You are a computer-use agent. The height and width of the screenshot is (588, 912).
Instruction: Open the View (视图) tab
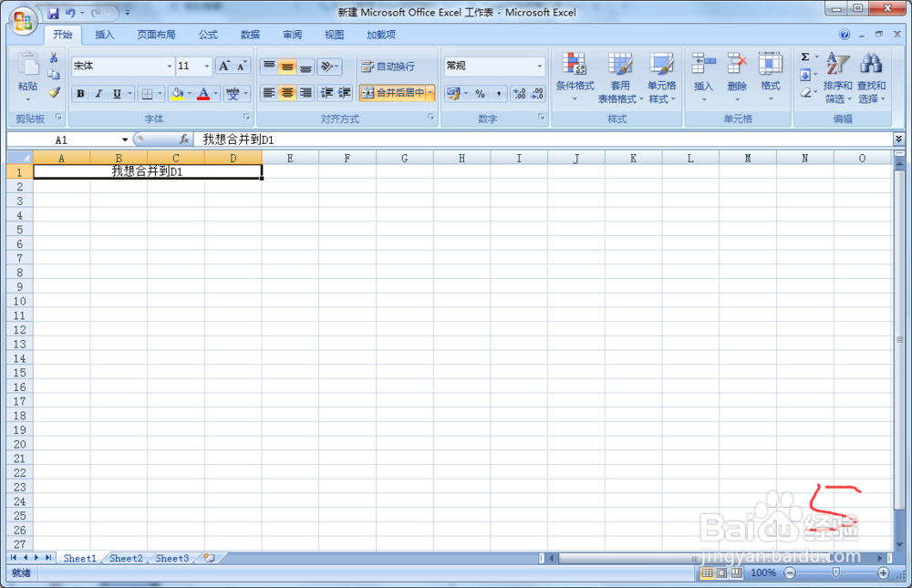click(334, 35)
